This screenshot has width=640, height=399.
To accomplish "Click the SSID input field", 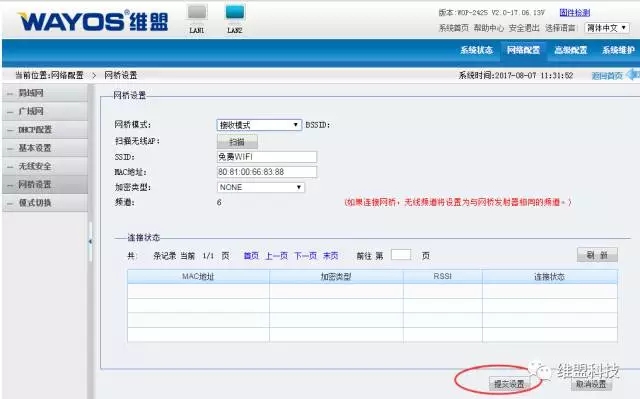I will pyautogui.click(x=267, y=157).
